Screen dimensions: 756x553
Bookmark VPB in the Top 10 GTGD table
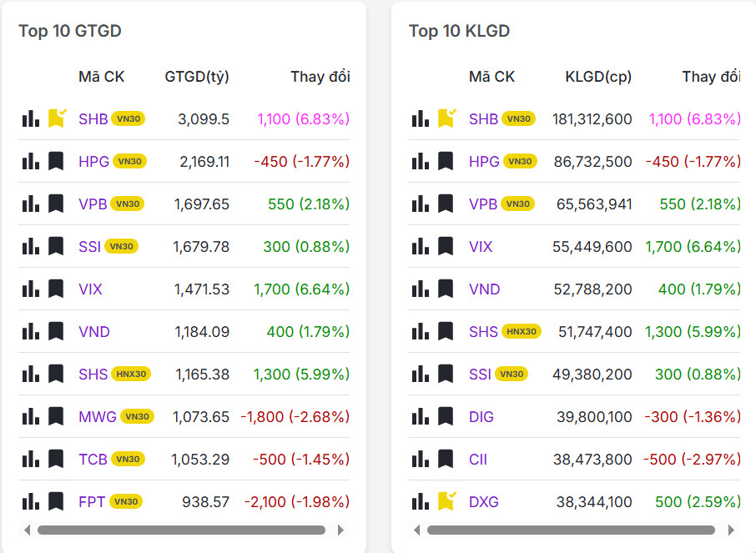[56, 204]
